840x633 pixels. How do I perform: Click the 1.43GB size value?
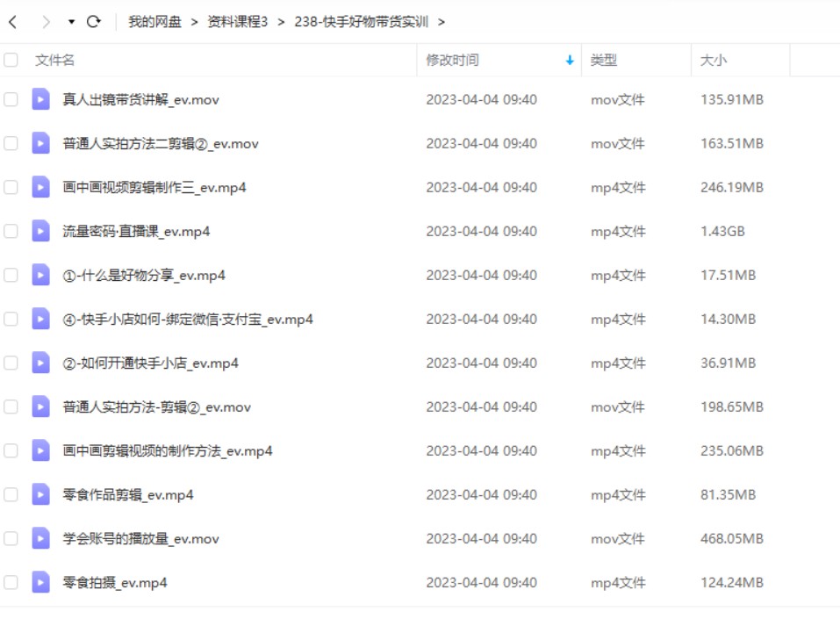click(x=722, y=231)
